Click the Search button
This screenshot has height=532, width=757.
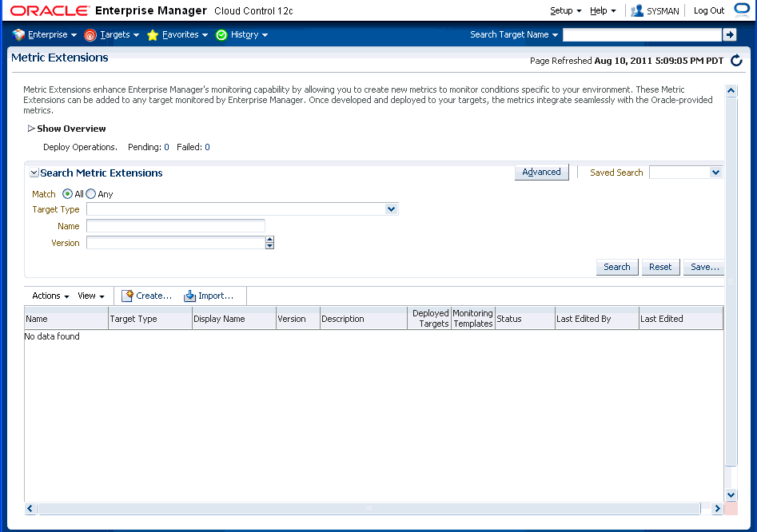pos(617,267)
